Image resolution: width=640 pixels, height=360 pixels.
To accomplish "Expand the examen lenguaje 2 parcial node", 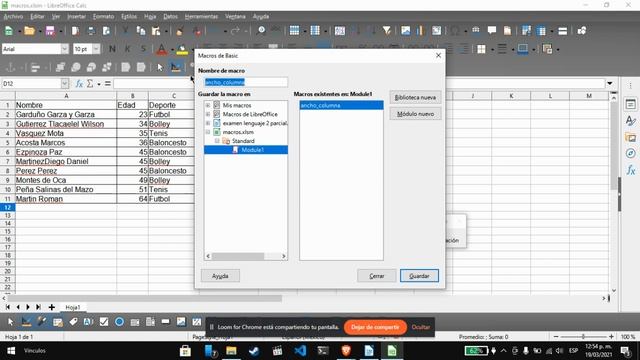I will pyautogui.click(x=208, y=123).
